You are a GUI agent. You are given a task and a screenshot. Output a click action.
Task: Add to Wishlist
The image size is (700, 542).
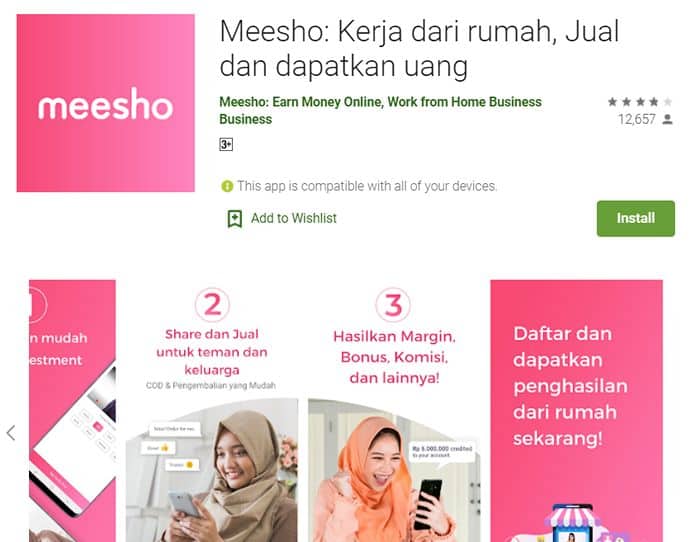pos(282,218)
